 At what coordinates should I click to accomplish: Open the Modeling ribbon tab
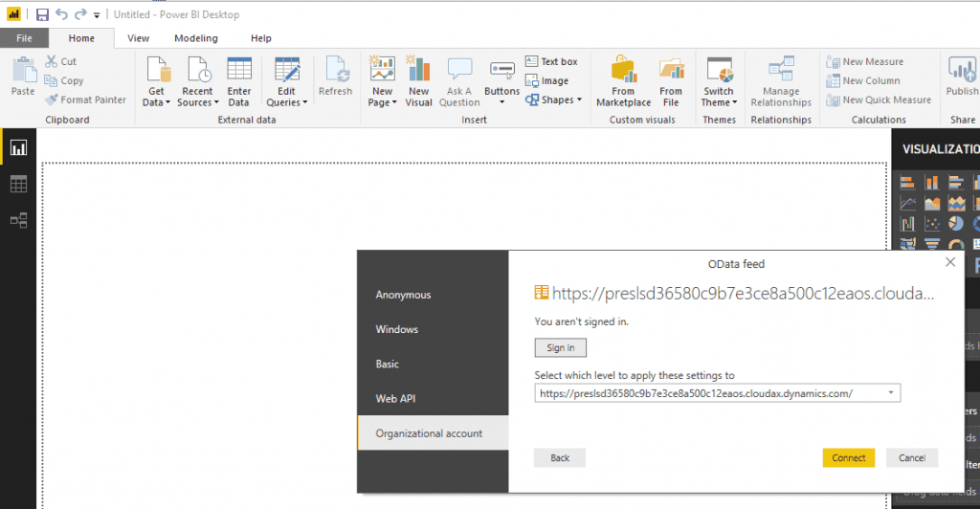[195, 38]
